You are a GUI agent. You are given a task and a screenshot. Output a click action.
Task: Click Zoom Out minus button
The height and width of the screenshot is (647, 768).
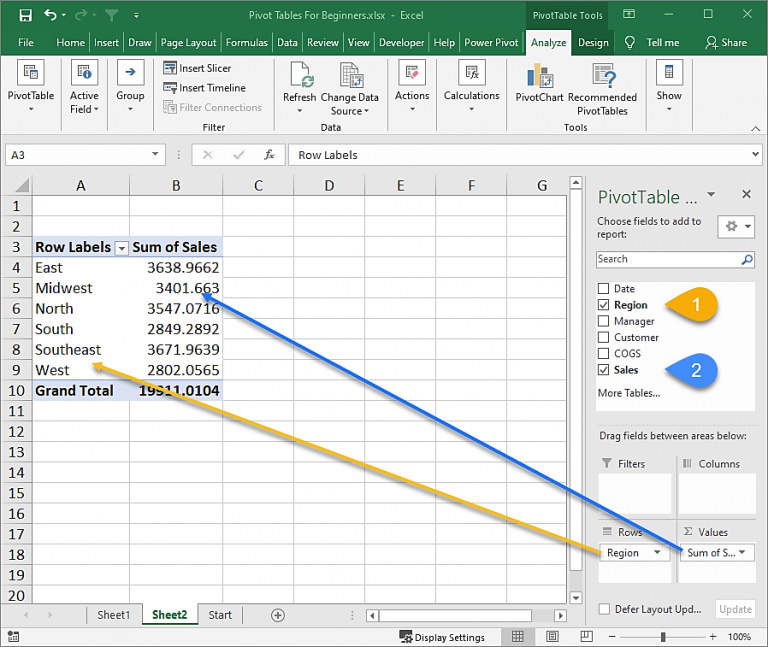[x=612, y=636]
